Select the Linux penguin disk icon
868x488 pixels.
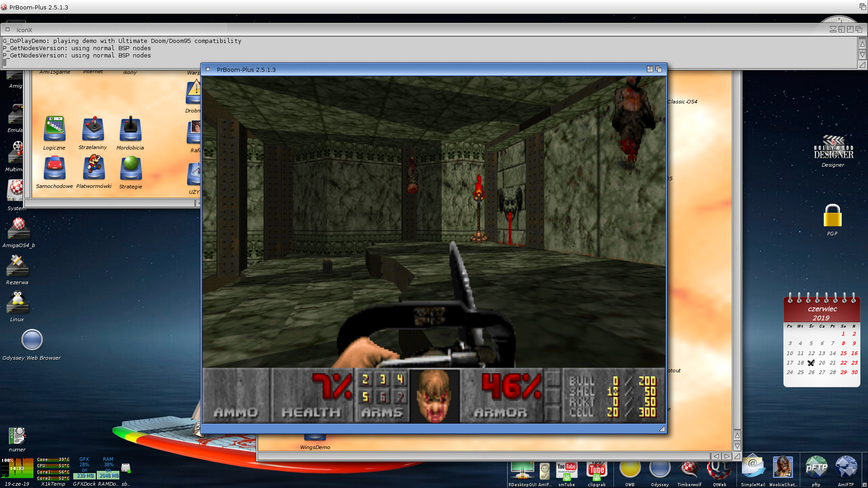(17, 302)
